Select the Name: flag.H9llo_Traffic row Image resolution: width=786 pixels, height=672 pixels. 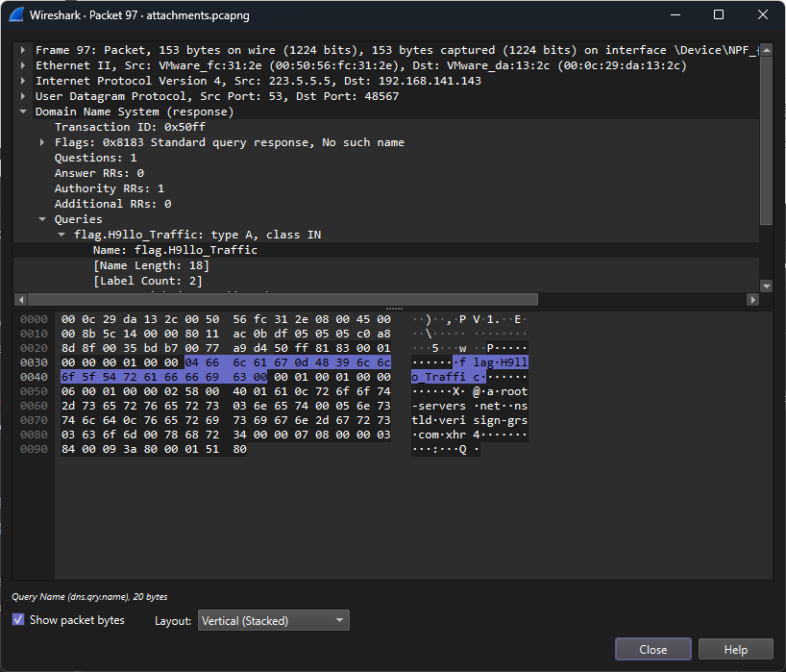pos(386,250)
